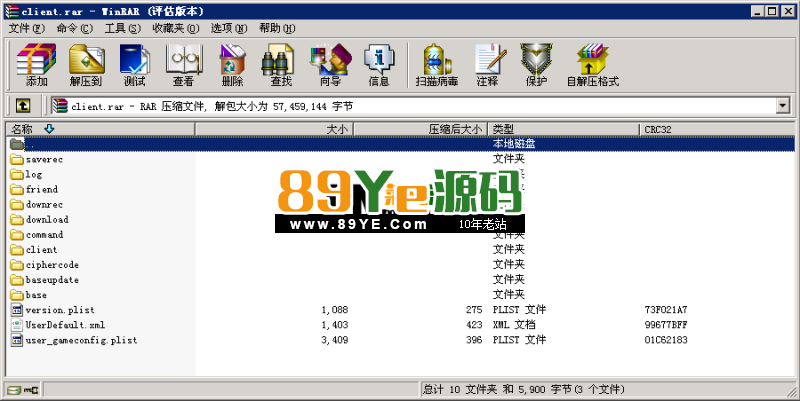This screenshot has height=401, width=800.
Task: Open the 帮助(H) menu
Action: click(277, 28)
